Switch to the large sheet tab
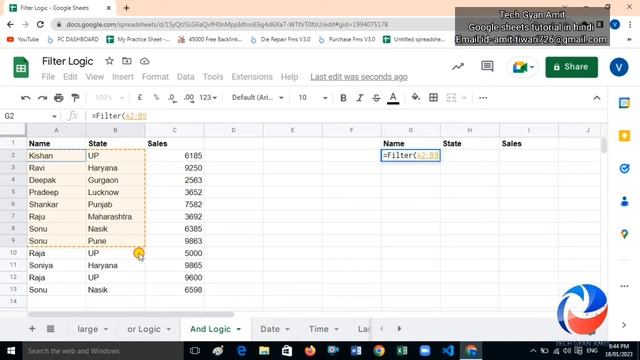The image size is (640, 360). pyautogui.click(x=87, y=329)
